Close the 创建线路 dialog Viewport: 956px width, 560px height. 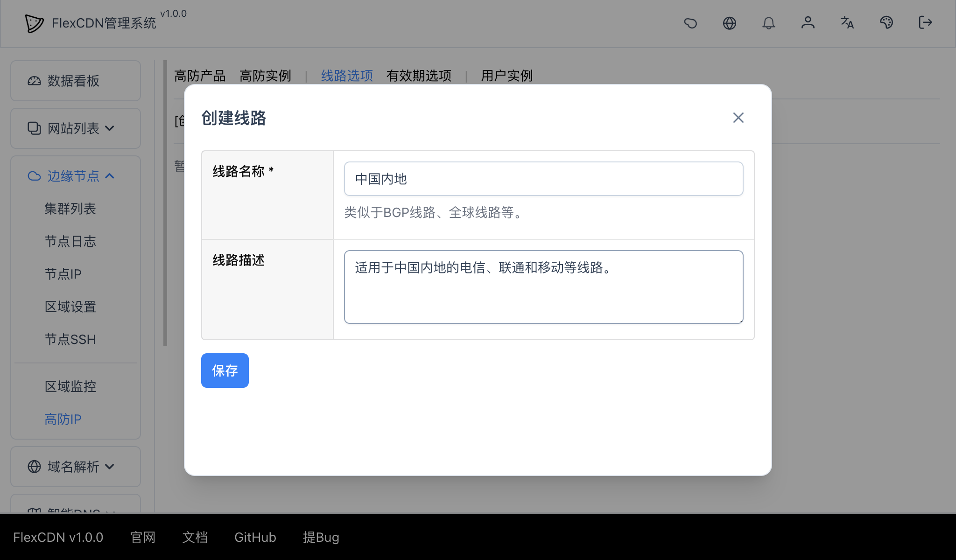click(738, 118)
